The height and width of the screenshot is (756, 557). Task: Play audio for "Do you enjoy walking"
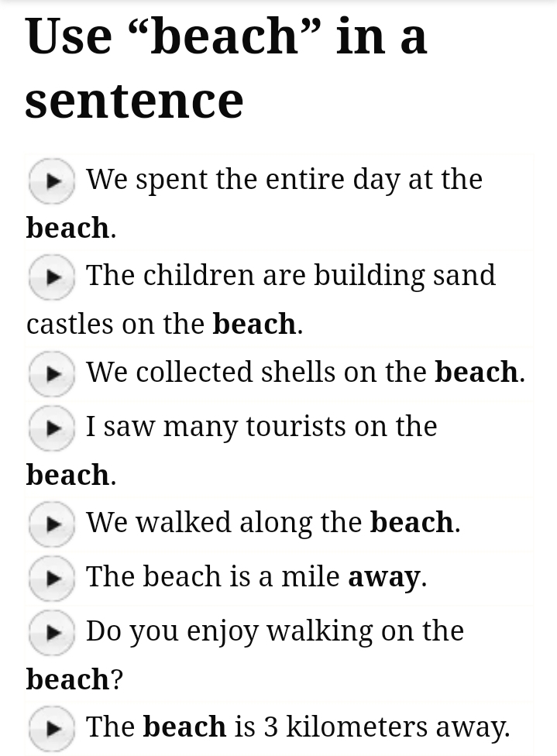click(51, 633)
